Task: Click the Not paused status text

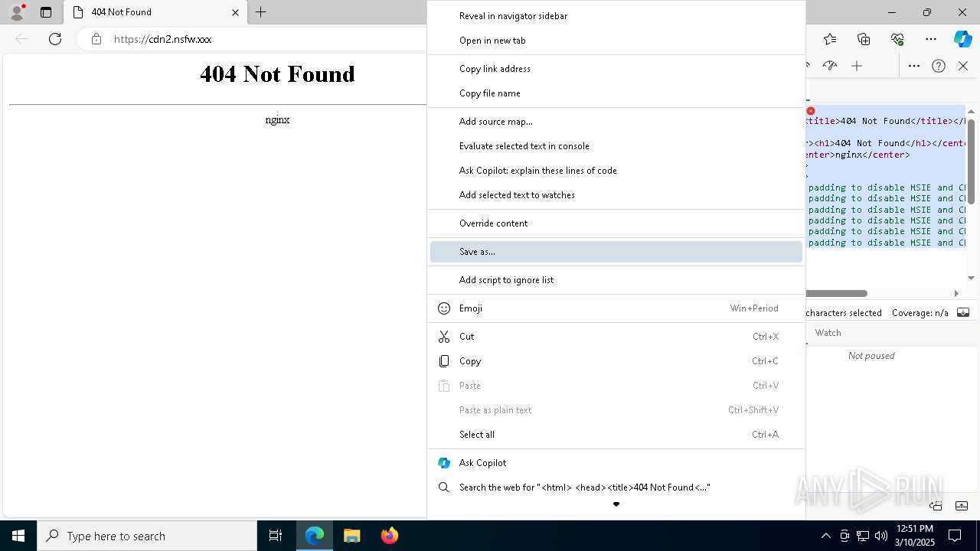Action: (871, 356)
